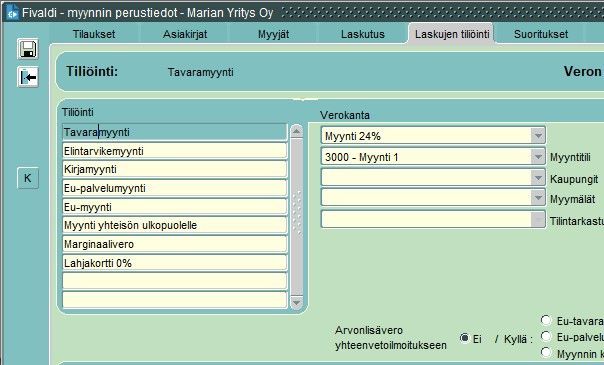The width and height of the screenshot is (604, 365).
Task: Select the Eu-tavara radio button
Action: 545,320
